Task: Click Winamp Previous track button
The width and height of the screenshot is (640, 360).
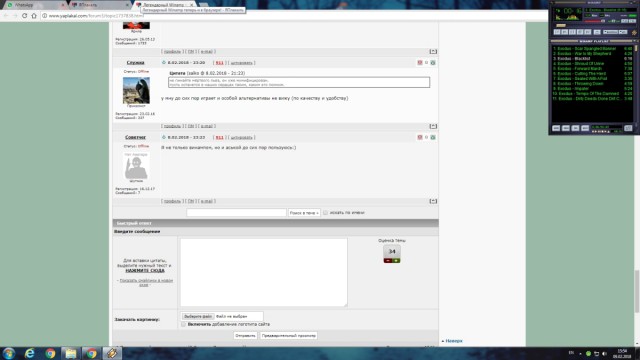Action: coord(557,32)
